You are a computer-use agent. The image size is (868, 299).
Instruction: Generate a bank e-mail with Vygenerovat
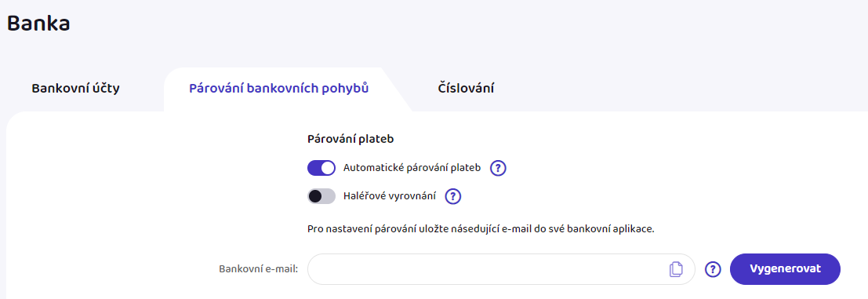tap(785, 269)
